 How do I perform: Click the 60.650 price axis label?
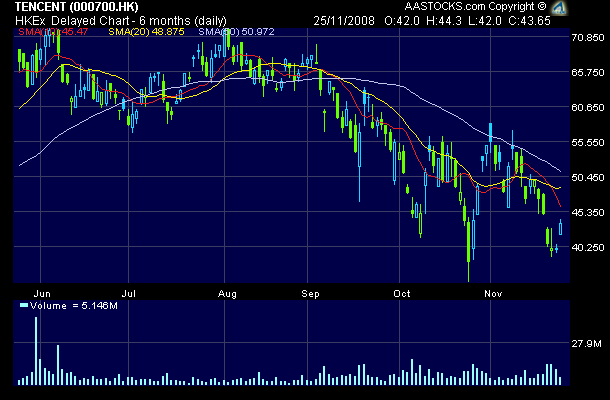588,107
